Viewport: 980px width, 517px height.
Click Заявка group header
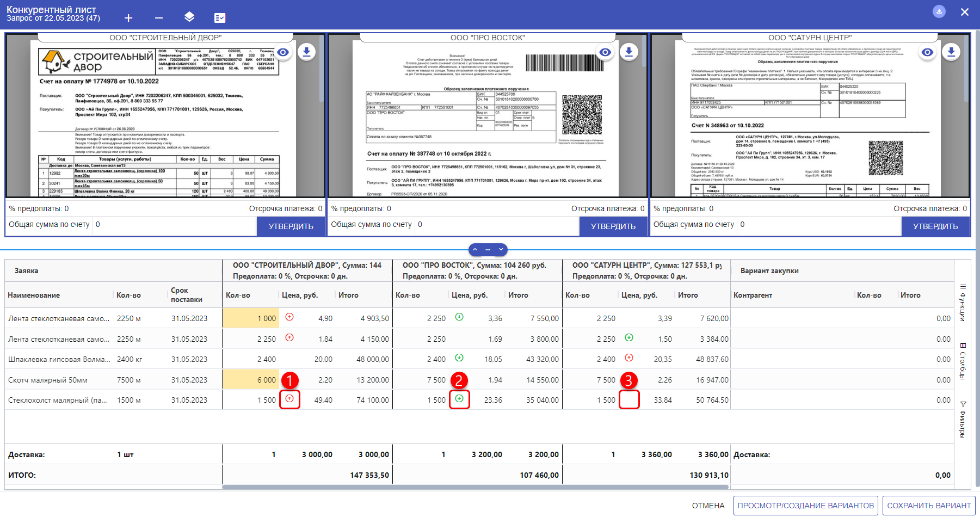26,270
